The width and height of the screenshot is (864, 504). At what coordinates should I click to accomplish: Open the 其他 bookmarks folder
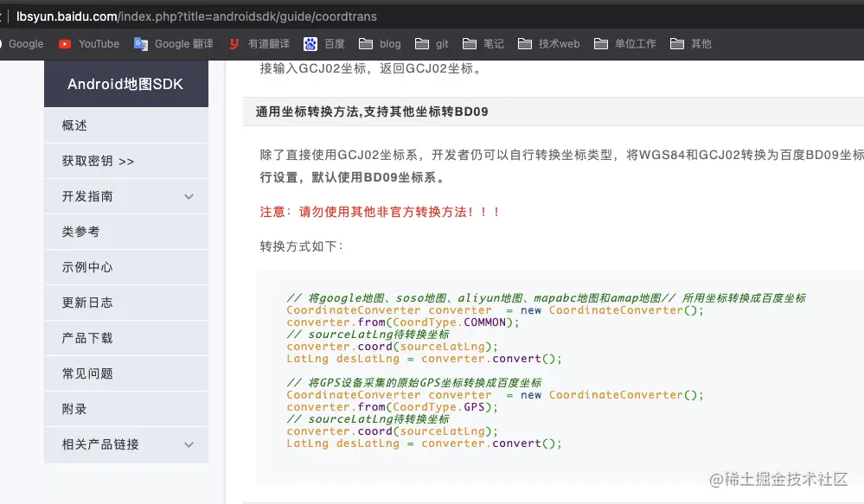coord(691,44)
